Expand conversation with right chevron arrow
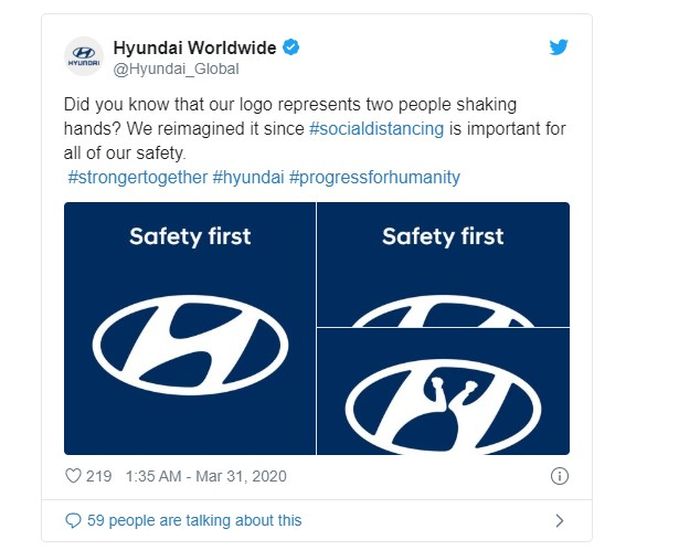This screenshot has height=550, width=700. (x=559, y=521)
